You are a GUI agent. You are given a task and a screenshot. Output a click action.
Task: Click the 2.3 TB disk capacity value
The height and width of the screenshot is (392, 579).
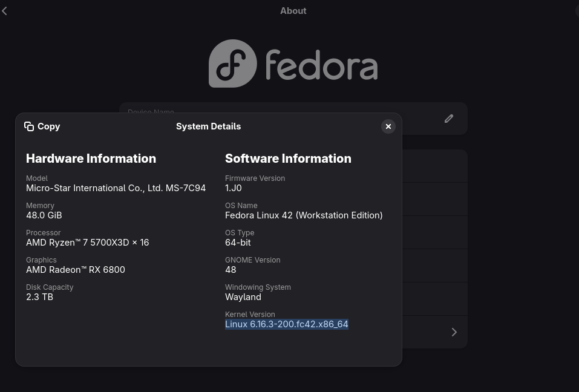point(39,297)
